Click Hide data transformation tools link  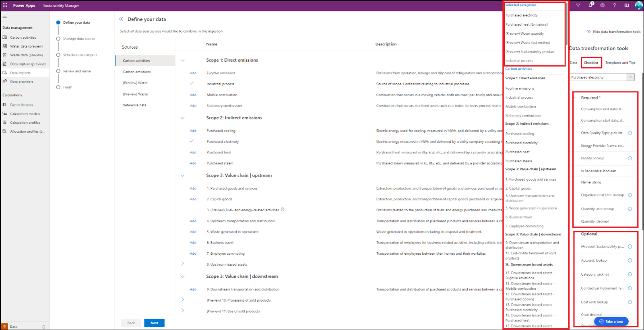pyautogui.click(x=613, y=32)
